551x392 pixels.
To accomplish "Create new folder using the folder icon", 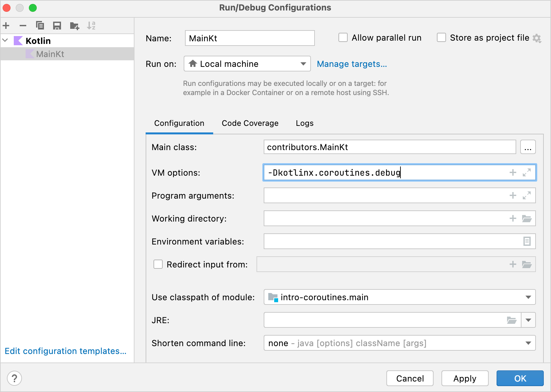I will 74,26.
